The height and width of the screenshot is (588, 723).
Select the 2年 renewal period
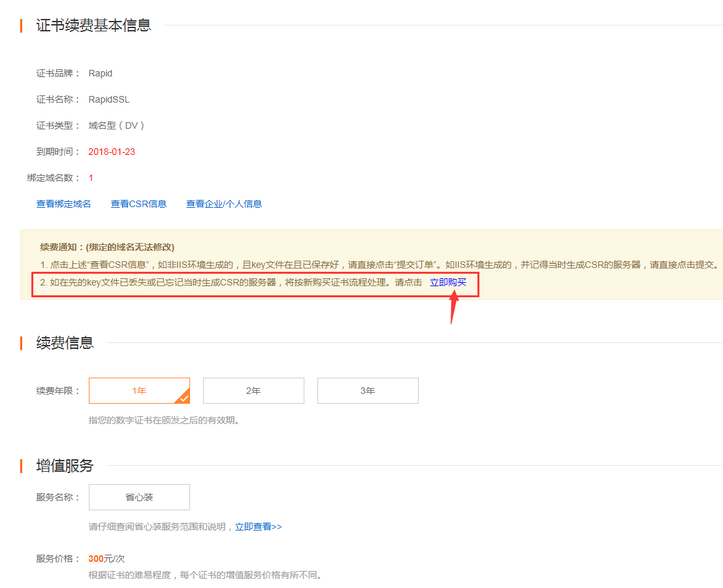[x=253, y=391]
